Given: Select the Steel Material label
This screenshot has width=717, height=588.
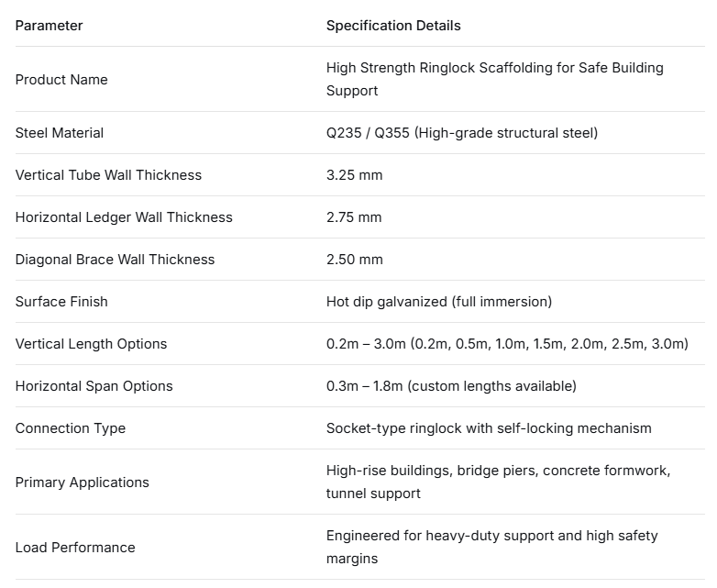Looking at the screenshot, I should click(60, 133).
